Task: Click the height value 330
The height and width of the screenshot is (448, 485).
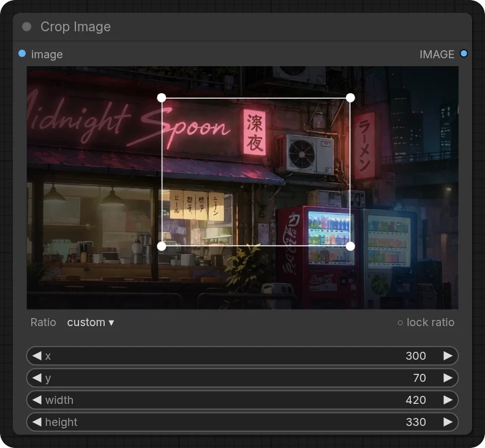Action: tap(416, 422)
